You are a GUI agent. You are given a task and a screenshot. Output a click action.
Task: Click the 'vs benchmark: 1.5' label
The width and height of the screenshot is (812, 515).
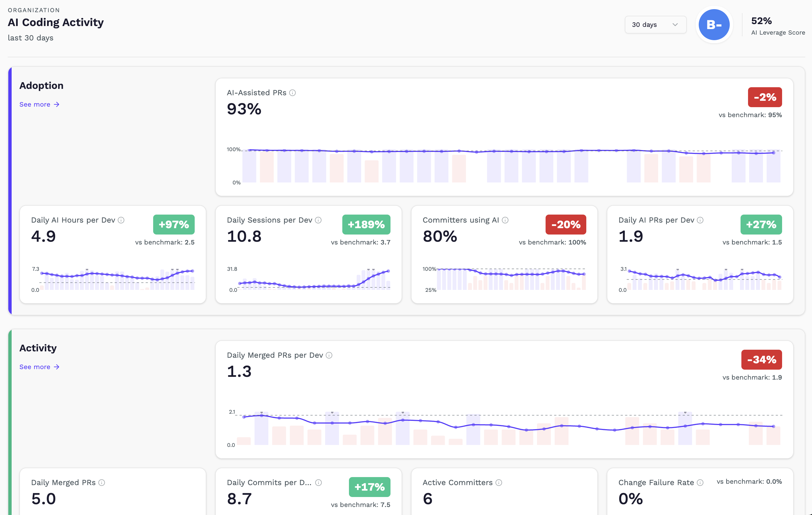(x=752, y=242)
